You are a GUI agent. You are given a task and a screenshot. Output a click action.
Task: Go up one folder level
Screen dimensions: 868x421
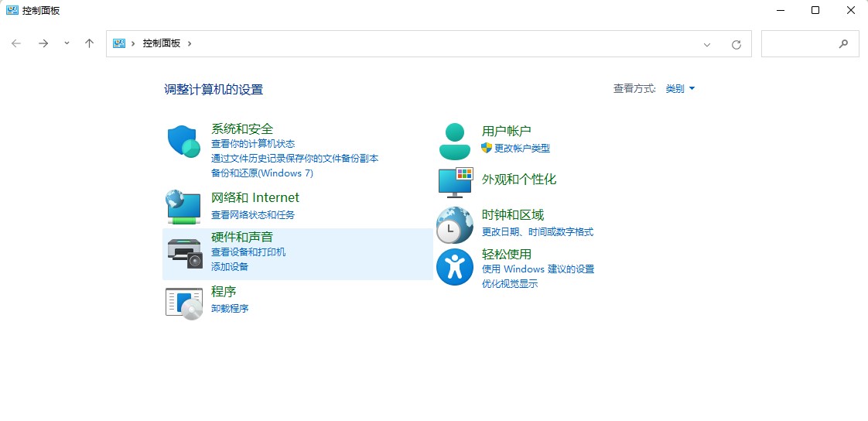pyautogui.click(x=89, y=44)
